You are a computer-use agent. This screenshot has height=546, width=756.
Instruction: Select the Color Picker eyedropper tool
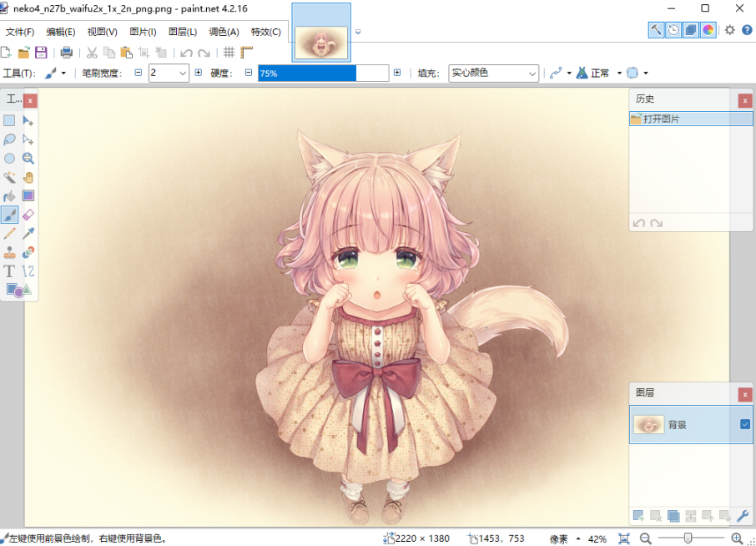28,234
